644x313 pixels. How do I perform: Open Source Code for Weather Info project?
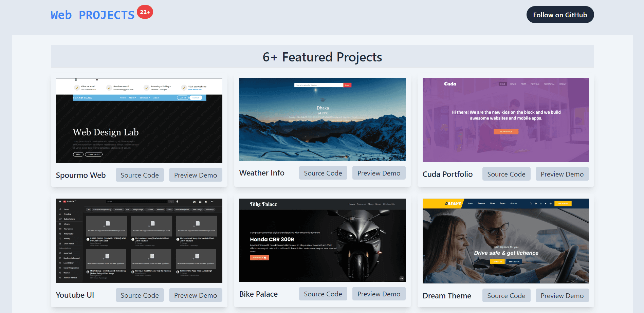323,173
